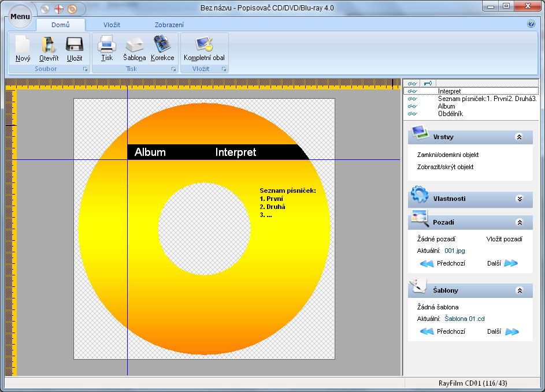This screenshot has width=545, height=392.
Task: Toggle visibility of the Obdélník layer
Action: tap(412, 114)
